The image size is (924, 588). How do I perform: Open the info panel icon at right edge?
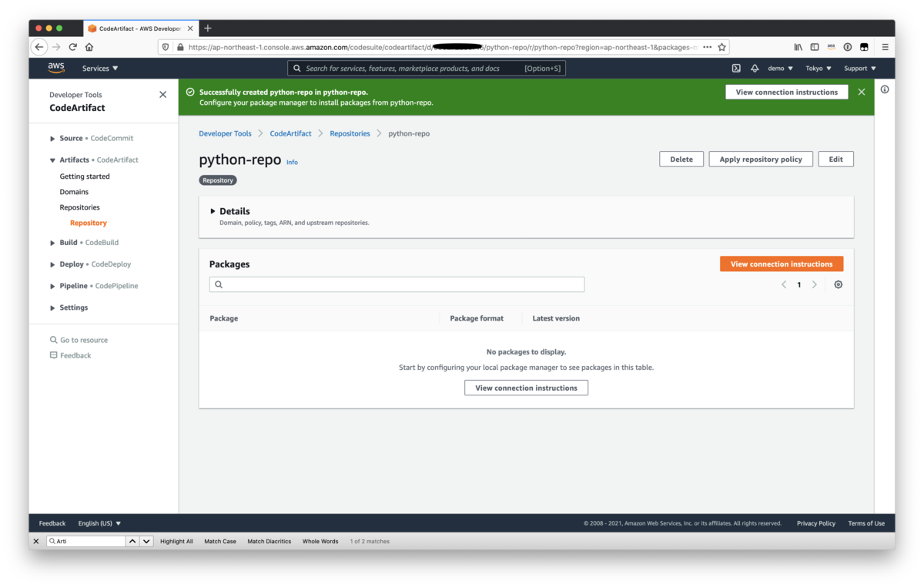tap(885, 89)
